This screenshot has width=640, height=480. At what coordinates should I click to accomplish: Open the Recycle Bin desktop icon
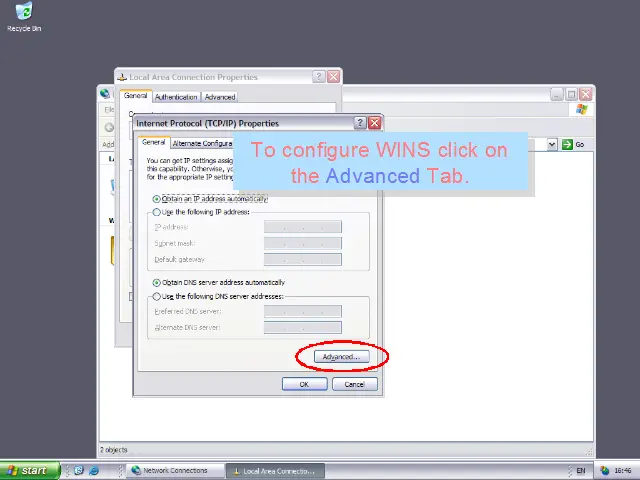pos(24,17)
